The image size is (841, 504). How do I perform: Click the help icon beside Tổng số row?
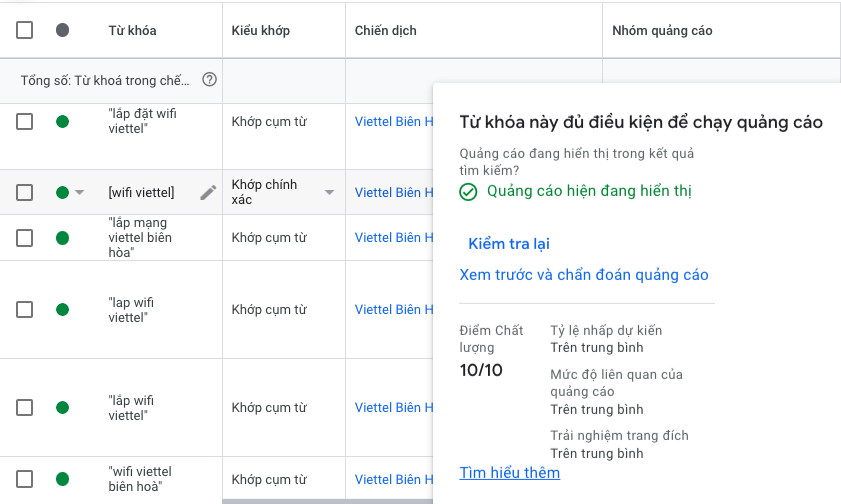point(209,80)
